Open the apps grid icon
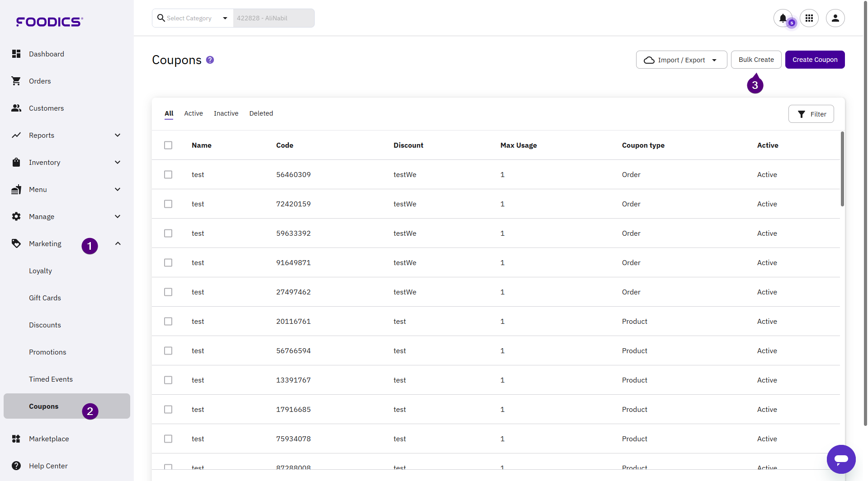Viewport: 868px width, 481px height. click(809, 18)
